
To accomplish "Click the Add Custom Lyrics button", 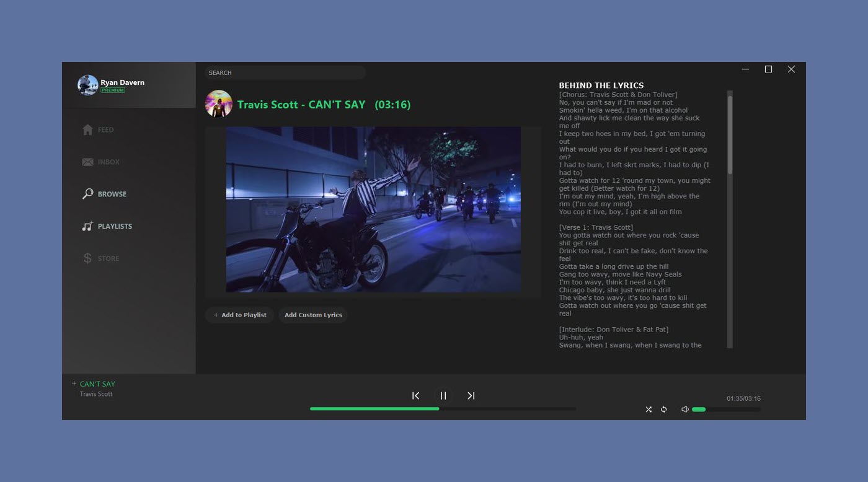I will point(313,315).
